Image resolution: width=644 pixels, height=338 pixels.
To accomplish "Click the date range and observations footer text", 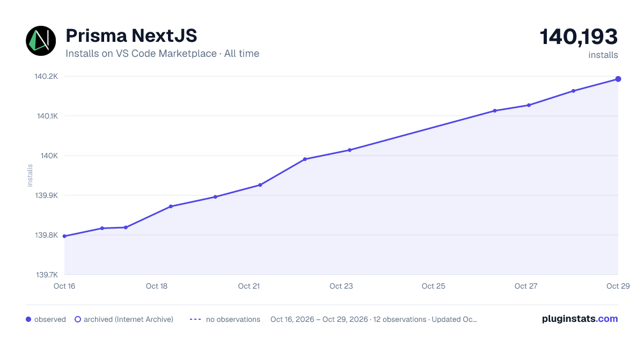I will coord(374,319).
